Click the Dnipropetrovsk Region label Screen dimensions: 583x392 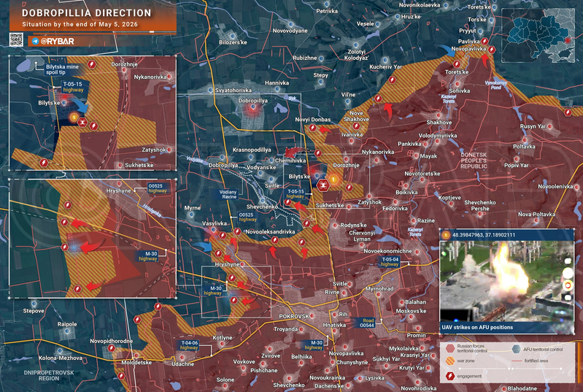49,375
